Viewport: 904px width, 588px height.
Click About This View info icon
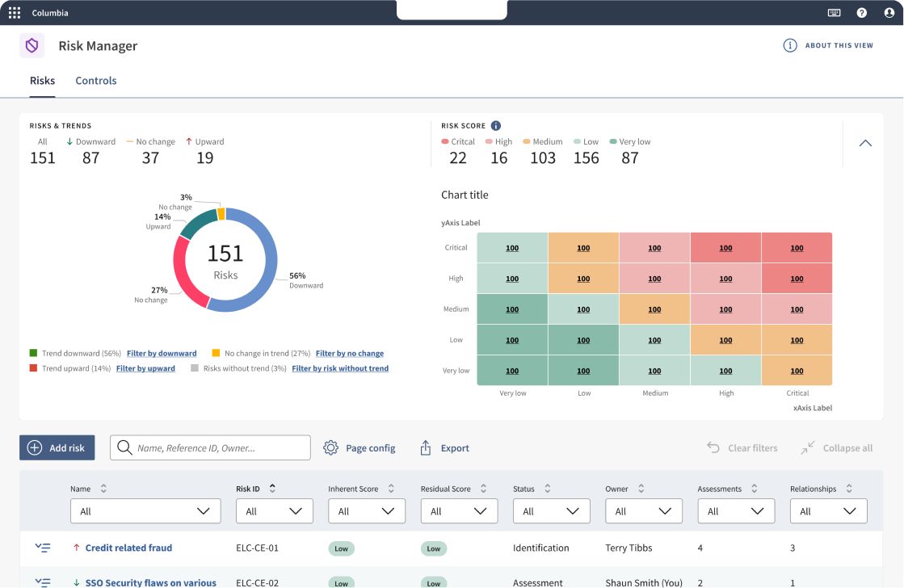[790, 45]
